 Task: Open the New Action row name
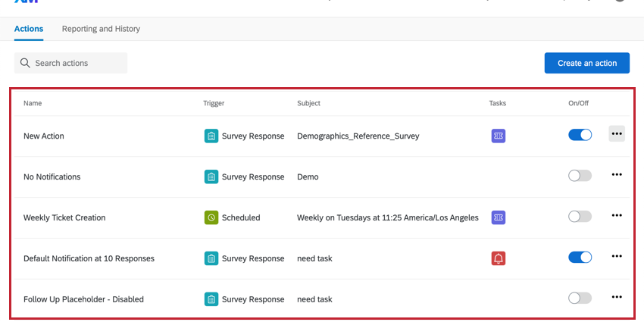click(x=43, y=136)
